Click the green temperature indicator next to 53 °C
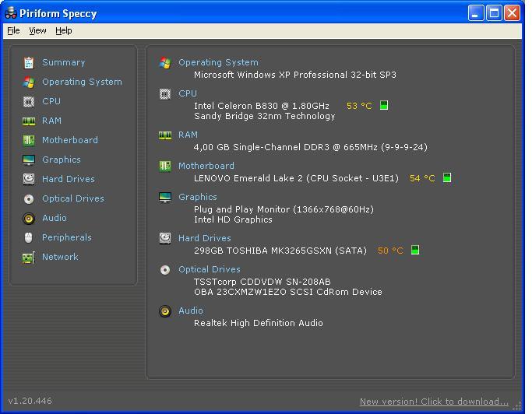 tap(384, 105)
